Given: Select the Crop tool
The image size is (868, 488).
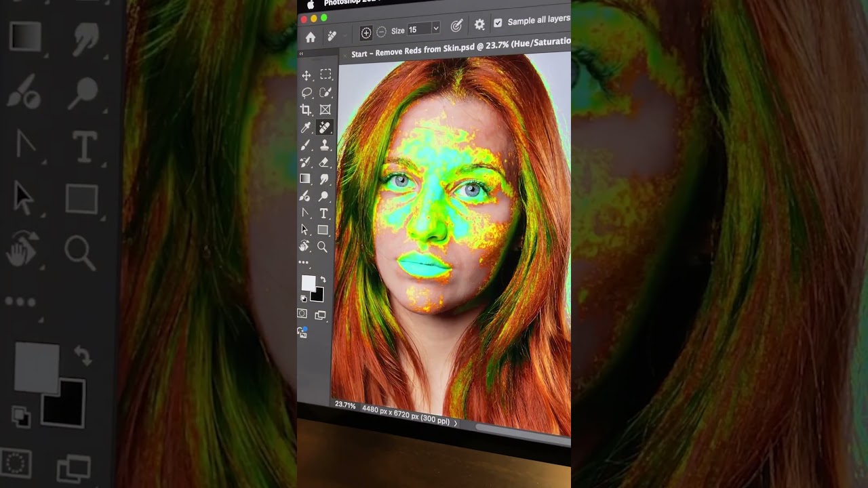Looking at the screenshot, I should pos(306,110).
